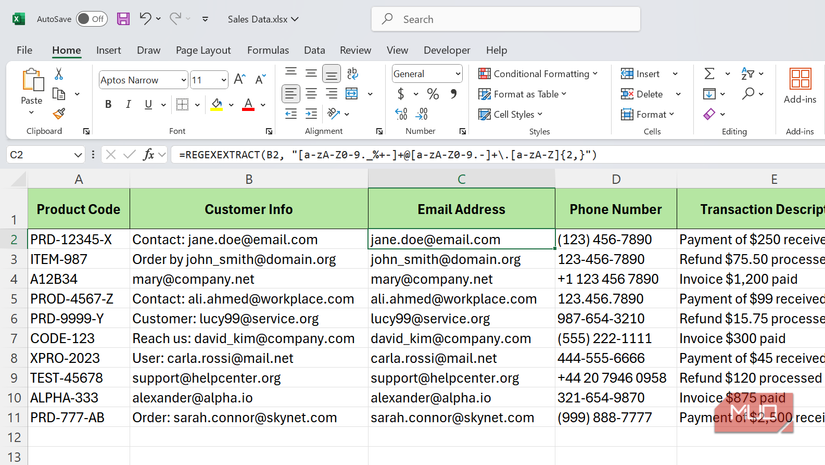
Task: Toggle Align Left
Action: (x=291, y=94)
